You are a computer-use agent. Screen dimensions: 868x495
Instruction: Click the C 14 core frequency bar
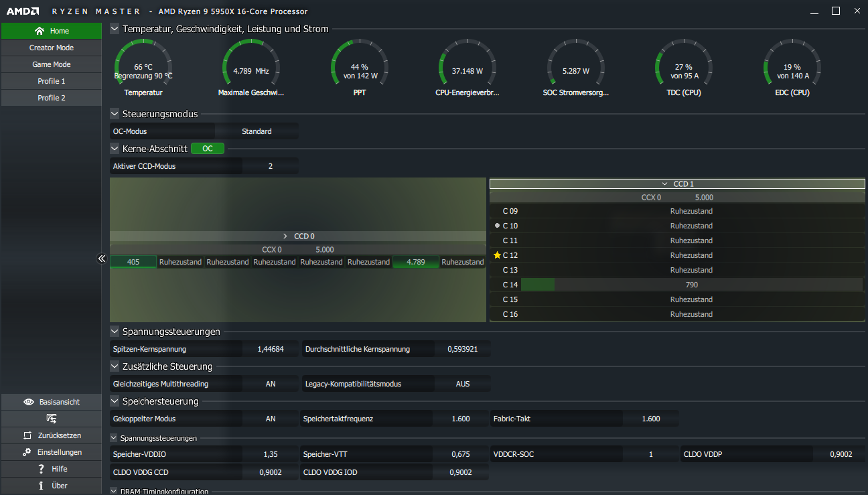(692, 285)
